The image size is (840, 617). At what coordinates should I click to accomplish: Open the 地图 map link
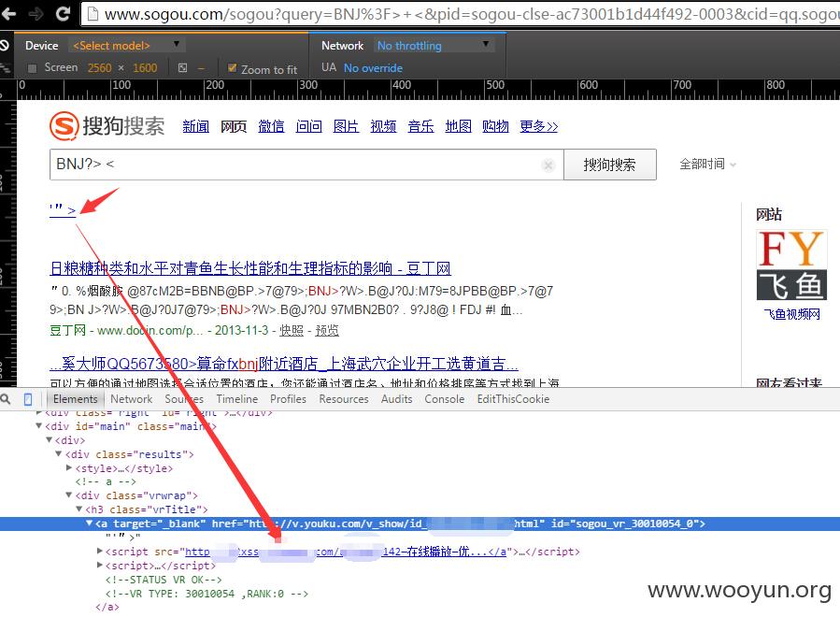[x=458, y=126]
